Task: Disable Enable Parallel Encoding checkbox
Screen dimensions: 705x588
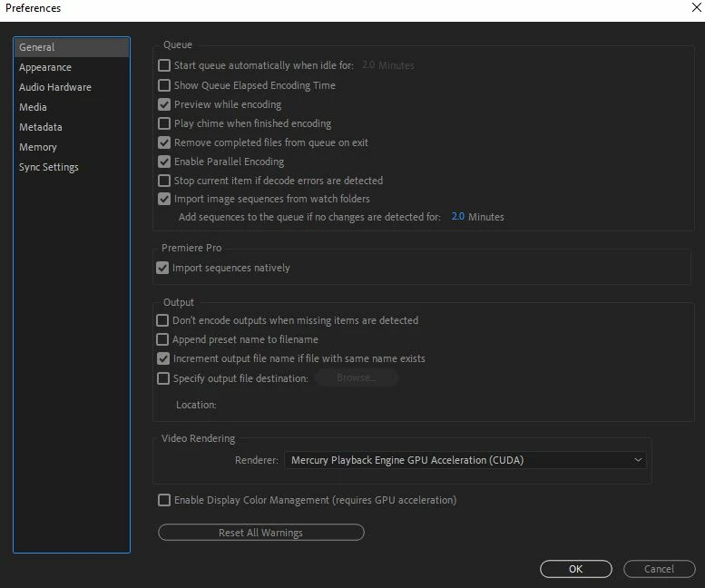Action: point(164,162)
